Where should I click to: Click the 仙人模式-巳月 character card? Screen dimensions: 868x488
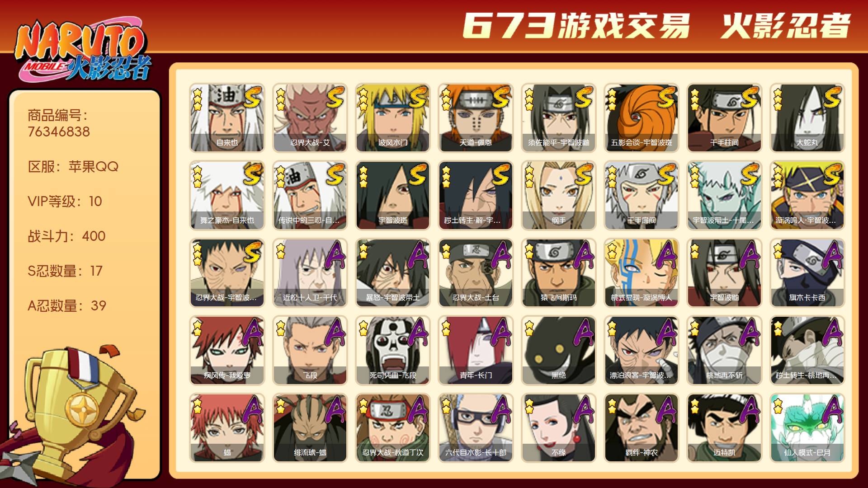click(807, 428)
